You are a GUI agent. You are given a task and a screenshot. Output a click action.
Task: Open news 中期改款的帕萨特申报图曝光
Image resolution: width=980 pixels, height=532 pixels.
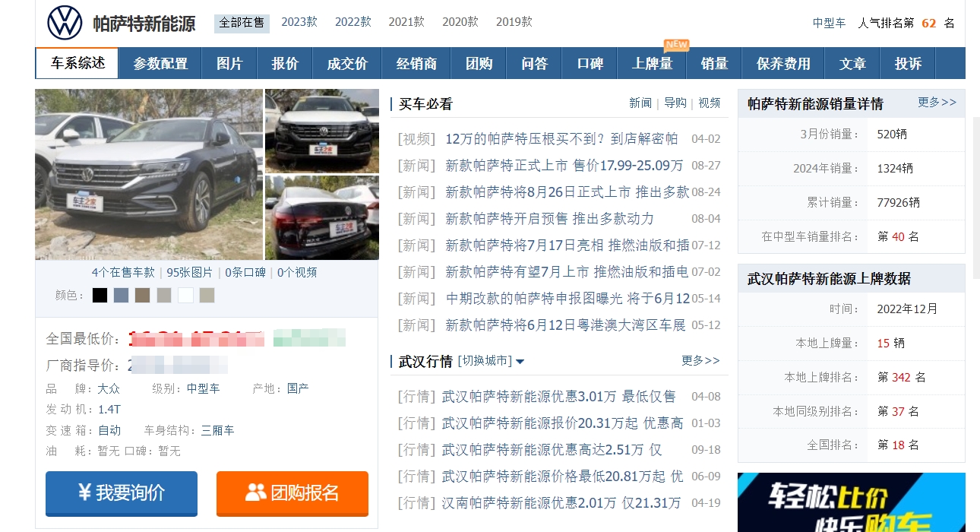coord(567,298)
